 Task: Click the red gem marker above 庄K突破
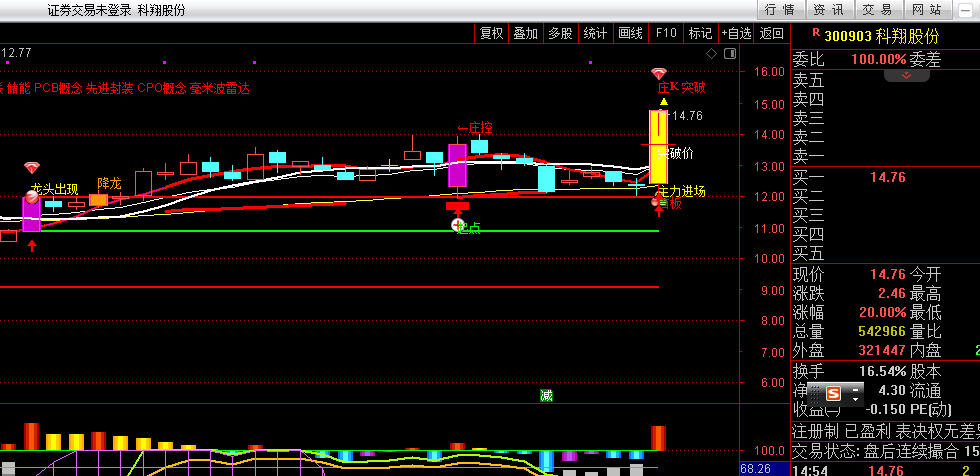point(658,74)
